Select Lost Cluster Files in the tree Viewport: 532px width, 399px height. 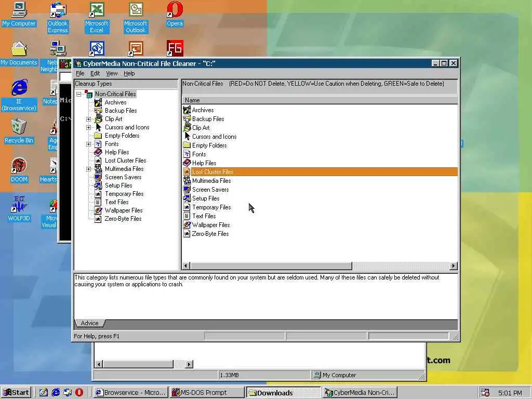(125, 161)
